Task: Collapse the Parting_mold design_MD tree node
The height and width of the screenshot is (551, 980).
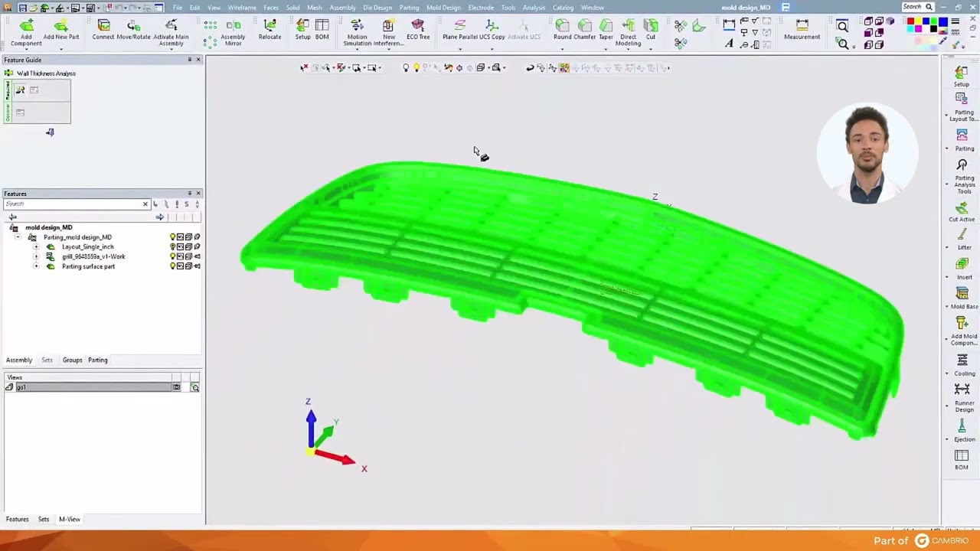Action: click(x=18, y=237)
